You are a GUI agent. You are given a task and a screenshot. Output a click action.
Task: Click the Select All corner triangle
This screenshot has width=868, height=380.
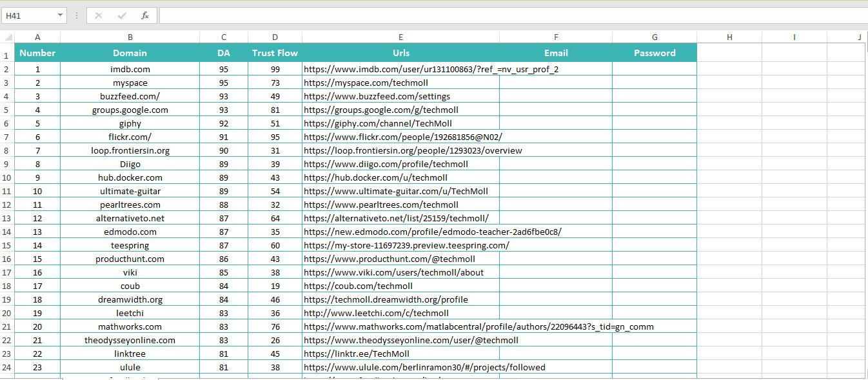[x=8, y=37]
